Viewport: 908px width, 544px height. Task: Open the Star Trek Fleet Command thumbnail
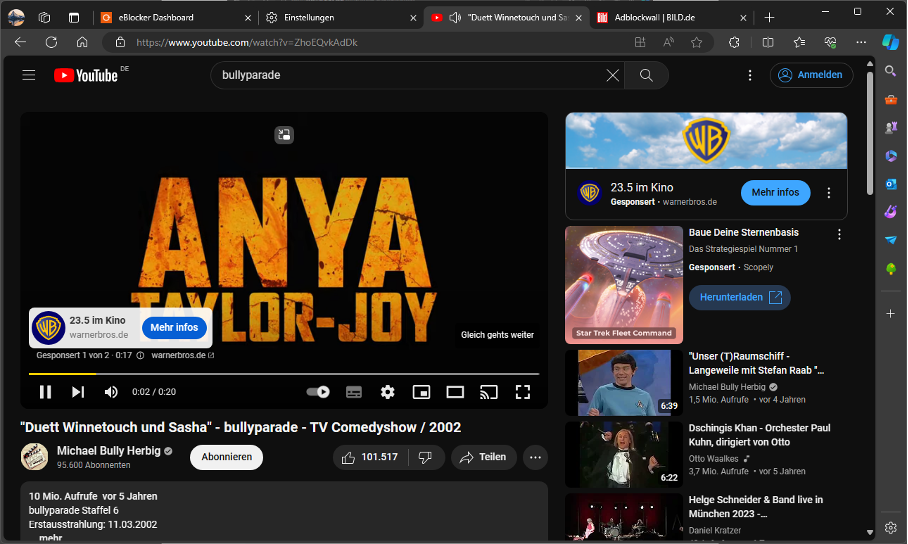pyautogui.click(x=624, y=285)
